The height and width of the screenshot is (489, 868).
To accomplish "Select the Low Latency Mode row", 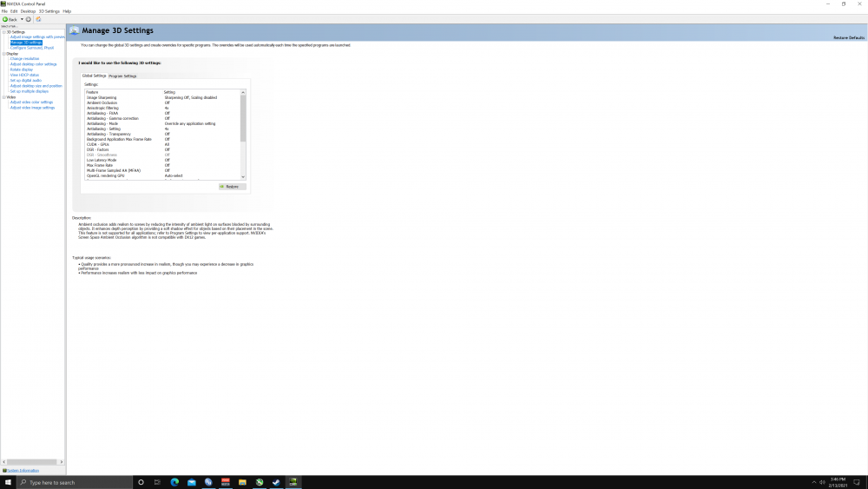I will (x=163, y=160).
